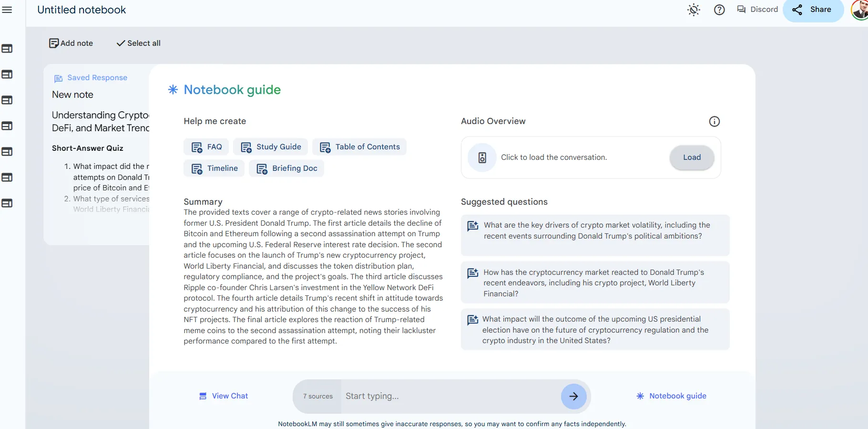868x429 pixels.
Task: Generate a Table of Contents
Action: point(359,147)
